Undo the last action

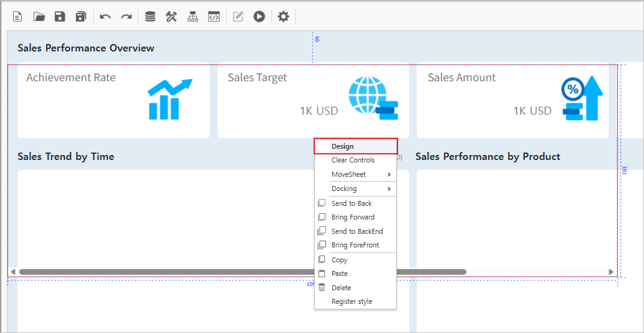105,17
